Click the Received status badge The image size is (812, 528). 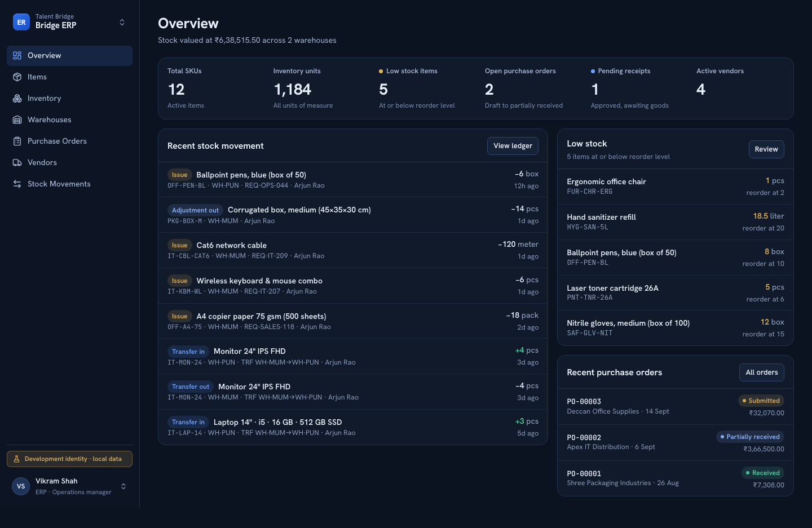coord(762,473)
